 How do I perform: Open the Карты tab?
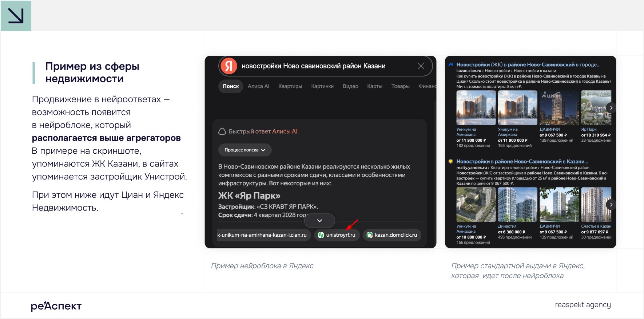[x=375, y=86]
